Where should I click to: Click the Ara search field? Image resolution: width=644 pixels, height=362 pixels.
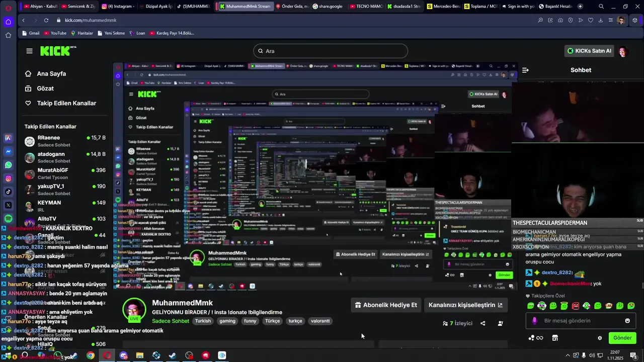[331, 51]
